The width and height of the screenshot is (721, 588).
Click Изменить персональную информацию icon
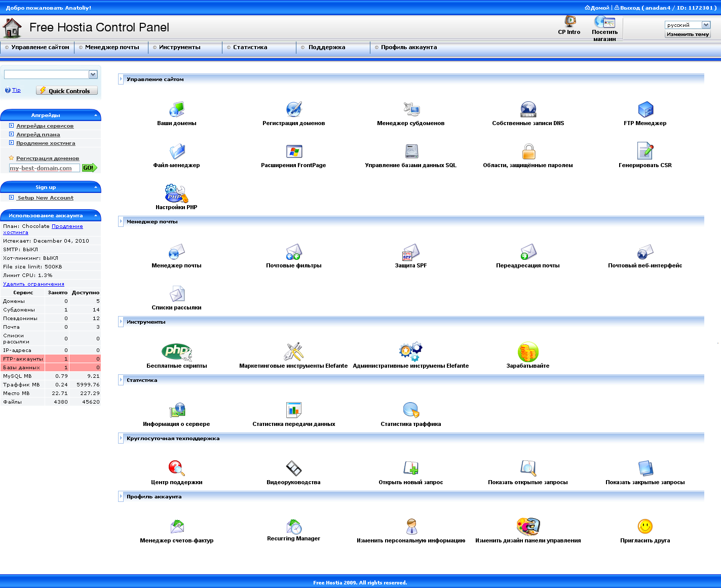[x=411, y=526]
